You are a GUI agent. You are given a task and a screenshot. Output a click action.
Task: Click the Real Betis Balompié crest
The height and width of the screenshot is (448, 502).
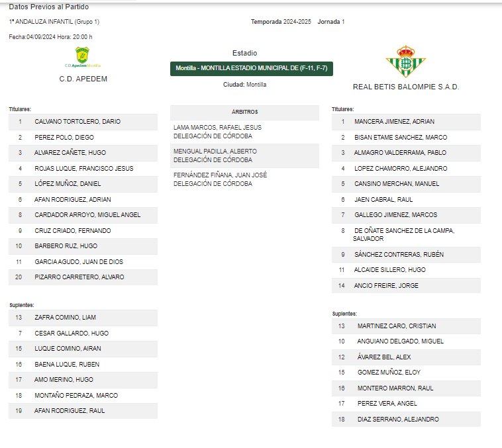point(405,62)
